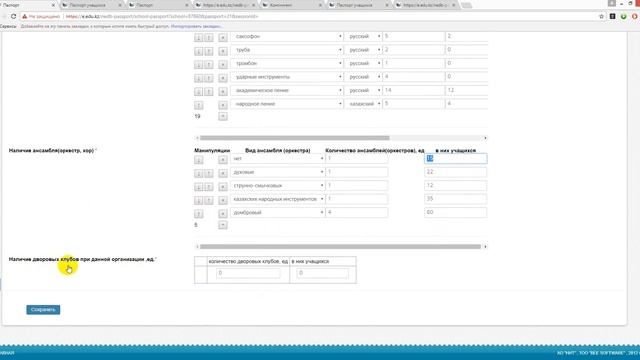
Task: Open the труба instrument dropdown
Action: pos(287,50)
